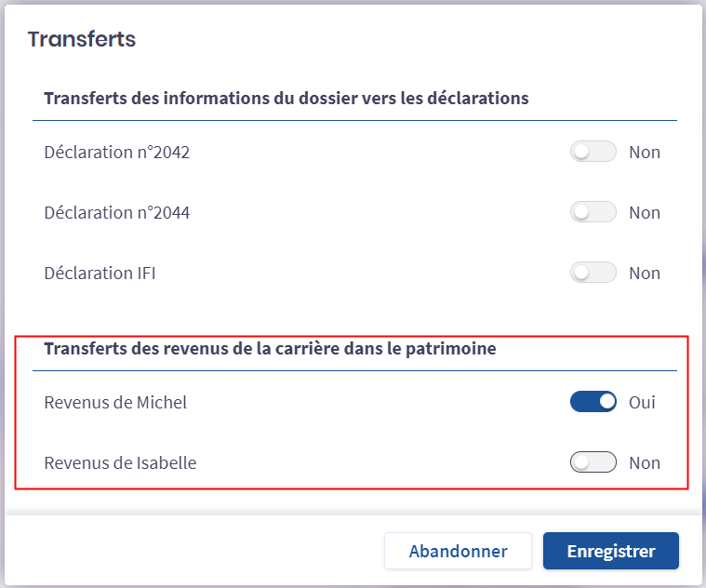Disable the Revenus de Michel toggle switch
This screenshot has height=588, width=706.
pyautogui.click(x=593, y=403)
